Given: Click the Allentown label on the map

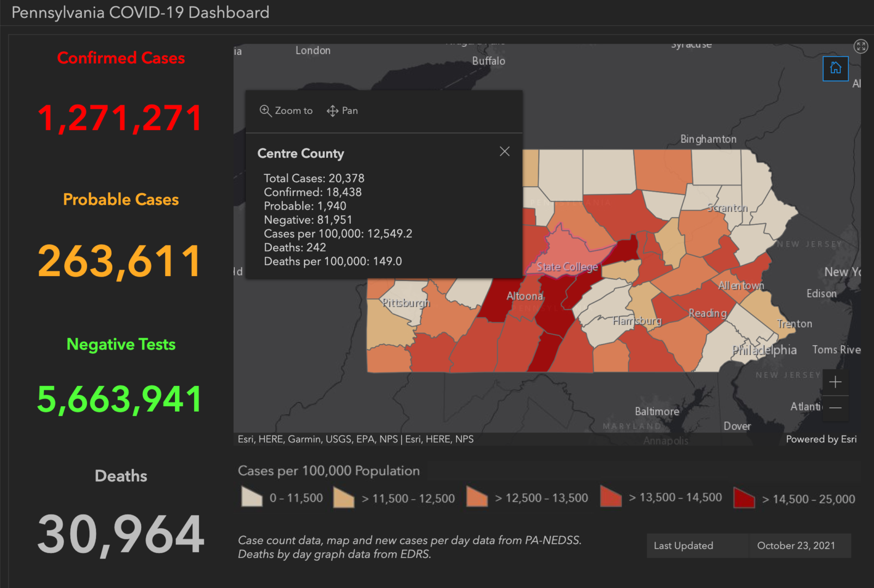Looking at the screenshot, I should pyautogui.click(x=741, y=285).
